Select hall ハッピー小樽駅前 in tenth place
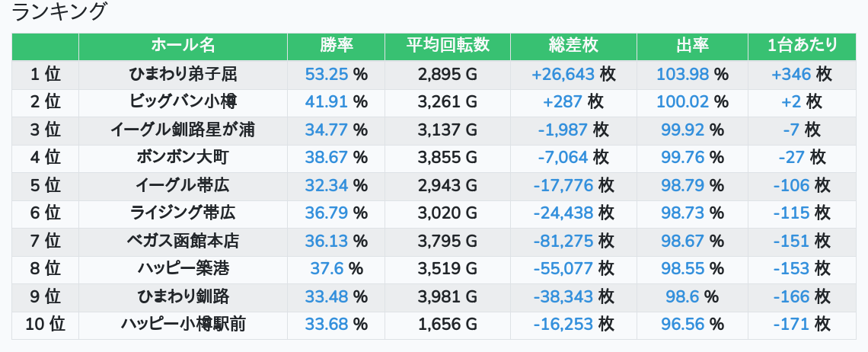 tap(183, 325)
